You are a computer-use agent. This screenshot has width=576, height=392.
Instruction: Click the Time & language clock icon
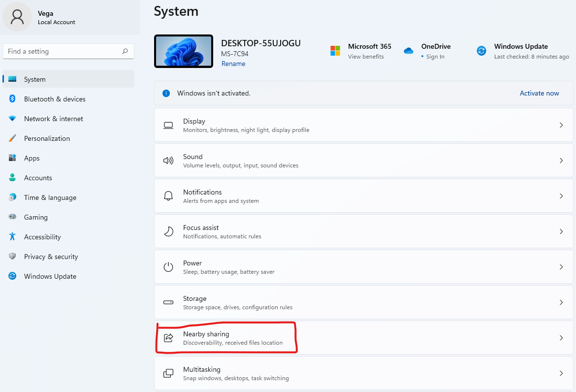click(x=12, y=197)
